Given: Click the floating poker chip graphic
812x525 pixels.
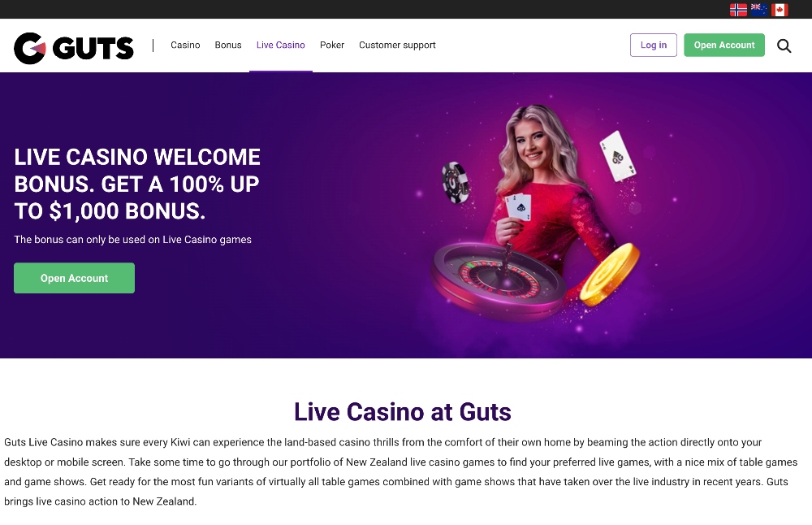Looking at the screenshot, I should [456, 182].
